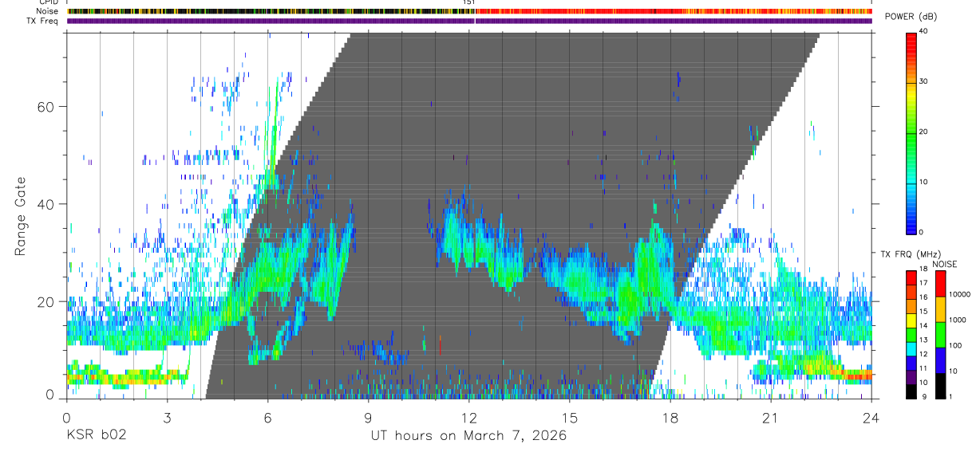
Task: Click the red top segment of NOISE legend
Action: 941,284
